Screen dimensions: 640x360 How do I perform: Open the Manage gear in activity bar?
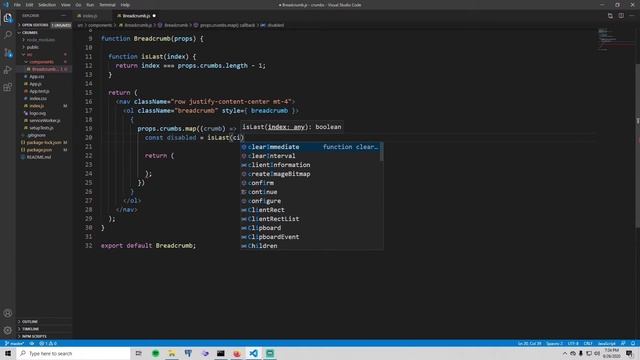click(8, 330)
